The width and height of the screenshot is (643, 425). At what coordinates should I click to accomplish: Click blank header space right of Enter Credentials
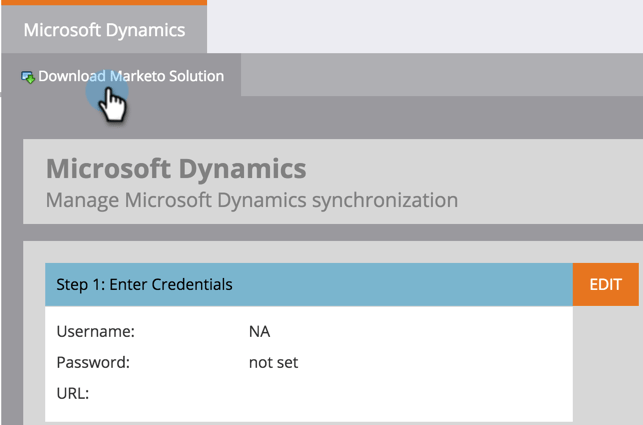[400, 285]
